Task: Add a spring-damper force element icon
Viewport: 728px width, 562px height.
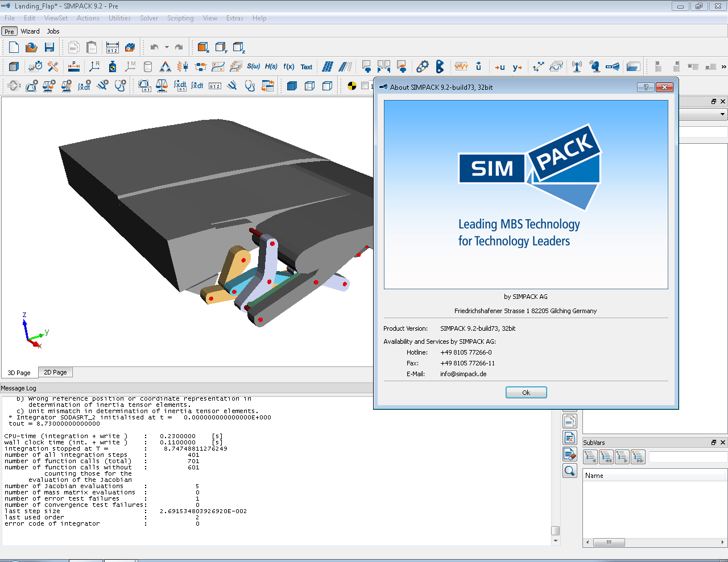Action: click(183, 66)
